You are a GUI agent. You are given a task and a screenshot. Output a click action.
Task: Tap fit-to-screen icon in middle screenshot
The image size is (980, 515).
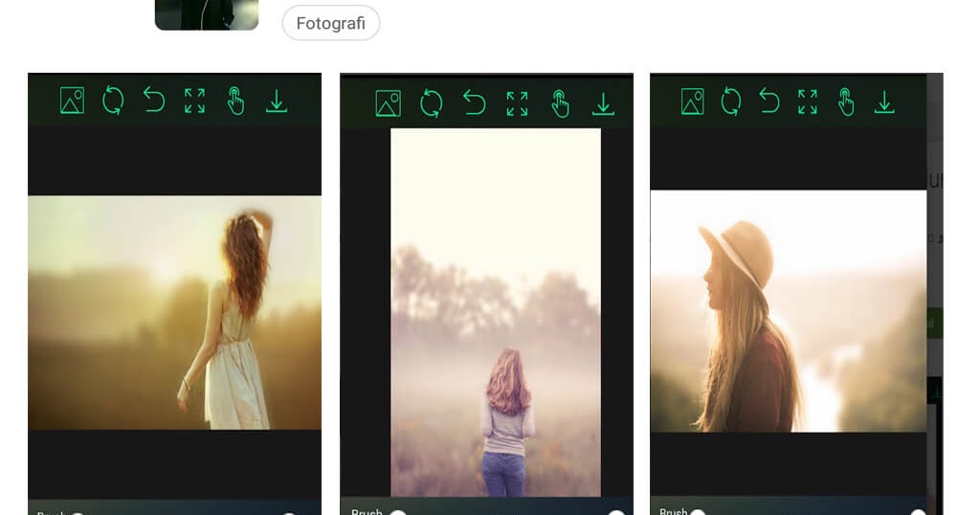click(517, 103)
